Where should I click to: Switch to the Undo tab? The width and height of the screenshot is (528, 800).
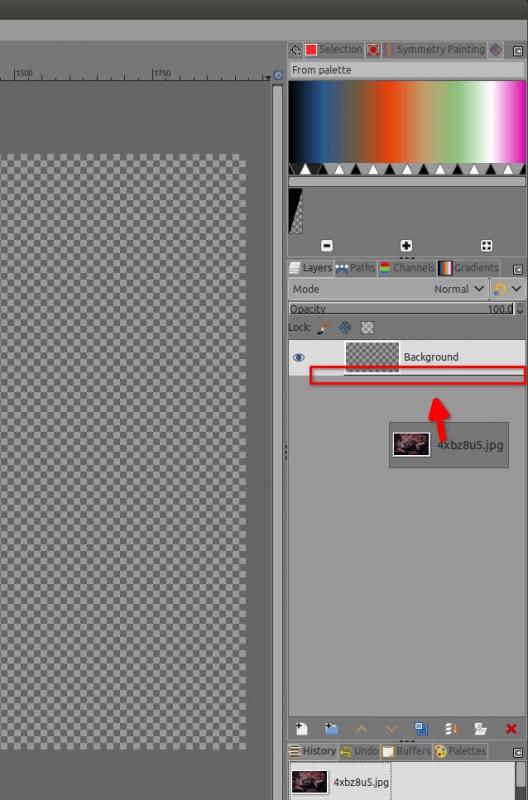[x=359, y=751]
